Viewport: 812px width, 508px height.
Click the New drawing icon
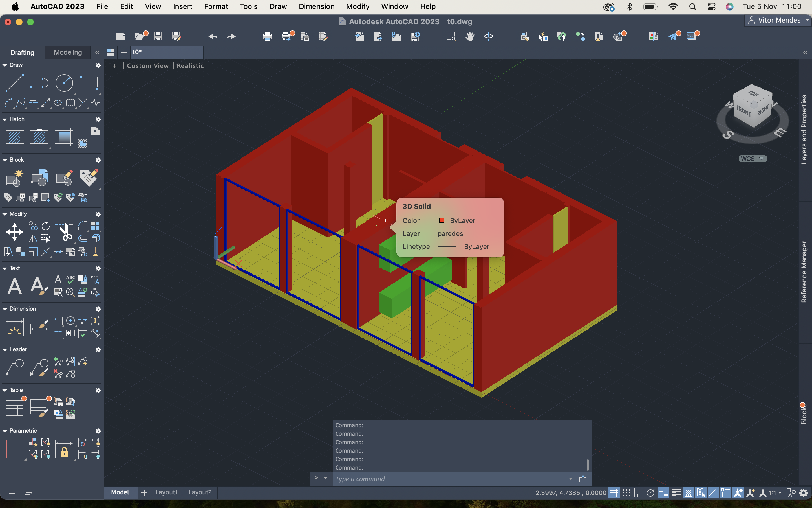point(121,36)
